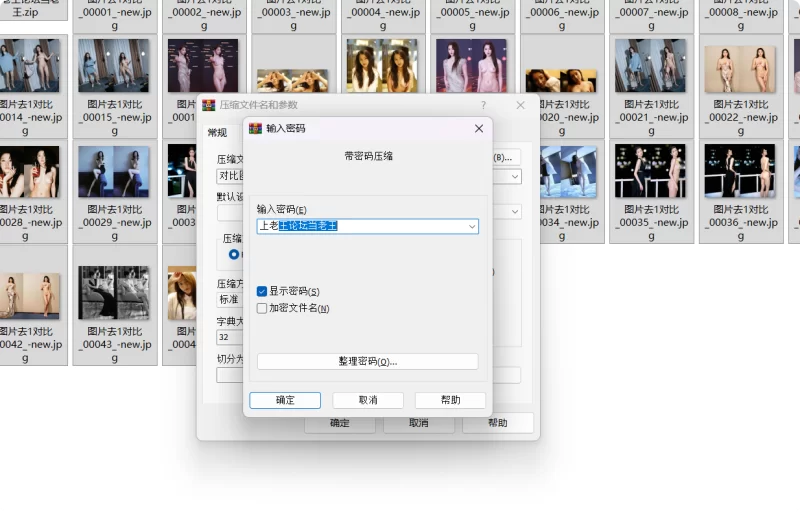Image resolution: width=800 pixels, height=512 pixels.
Task: Click the 整理密码 button
Action: (367, 361)
